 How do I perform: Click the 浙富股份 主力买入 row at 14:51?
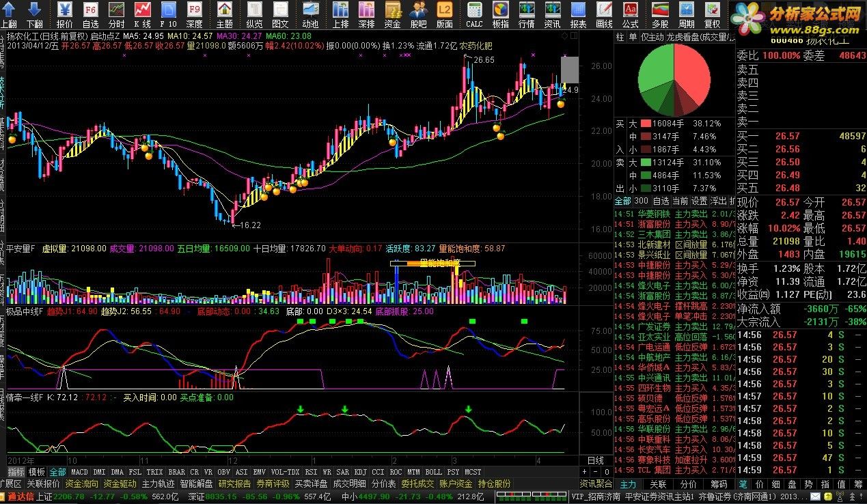click(674, 224)
